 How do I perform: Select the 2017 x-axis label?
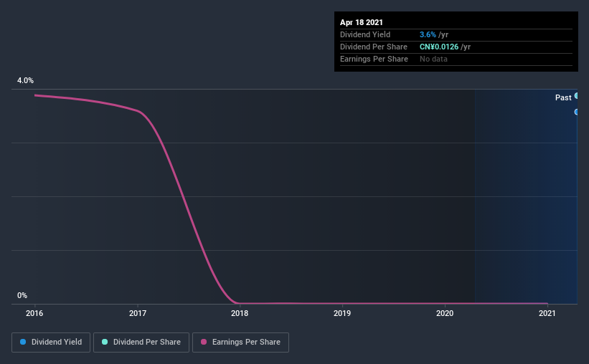[138, 313]
